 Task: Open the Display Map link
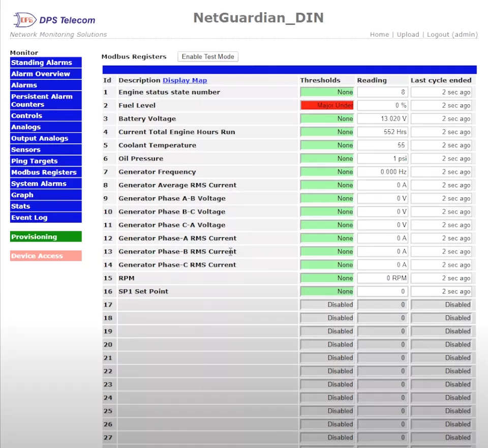point(185,80)
